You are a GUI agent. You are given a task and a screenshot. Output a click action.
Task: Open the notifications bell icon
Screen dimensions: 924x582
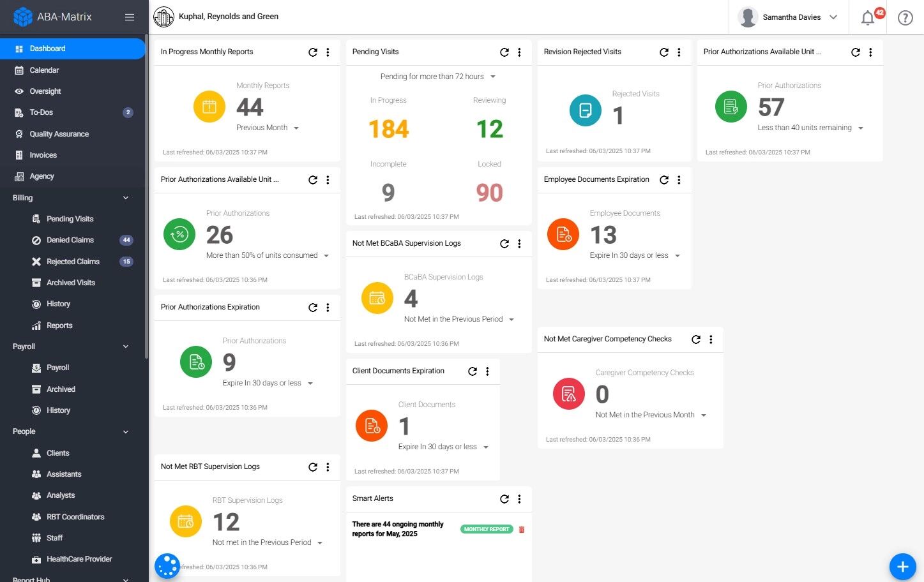pyautogui.click(x=868, y=18)
